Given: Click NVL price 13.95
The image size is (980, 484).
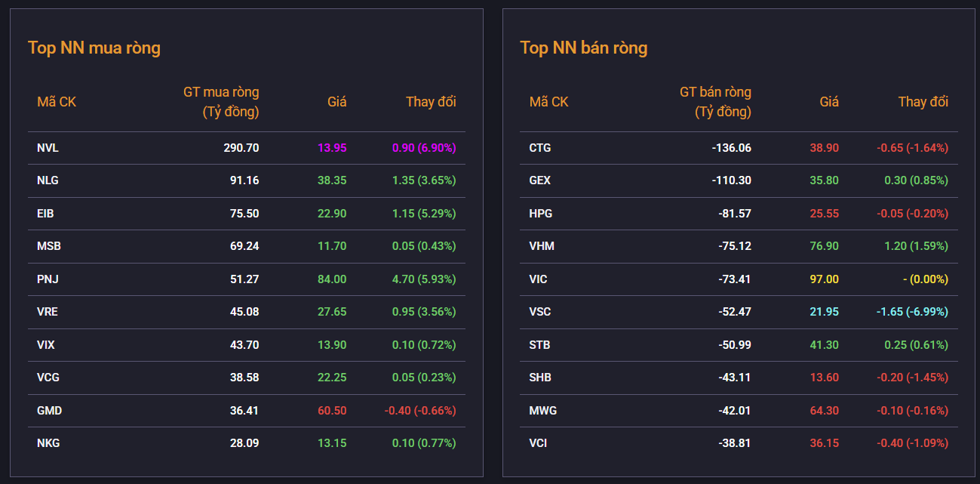Looking at the screenshot, I should [332, 148].
